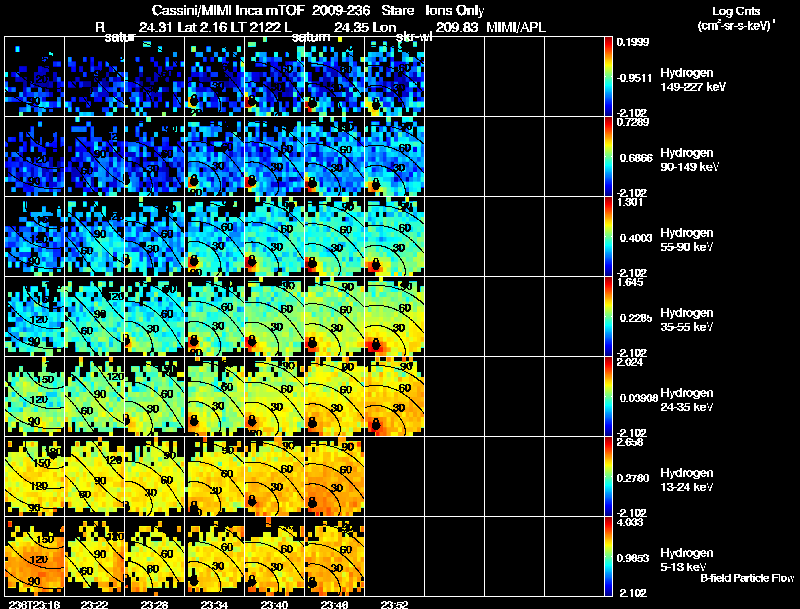Click the color bar for Hydrogen 5-13 keV
Screen dimensions: 800x609
coord(608,556)
